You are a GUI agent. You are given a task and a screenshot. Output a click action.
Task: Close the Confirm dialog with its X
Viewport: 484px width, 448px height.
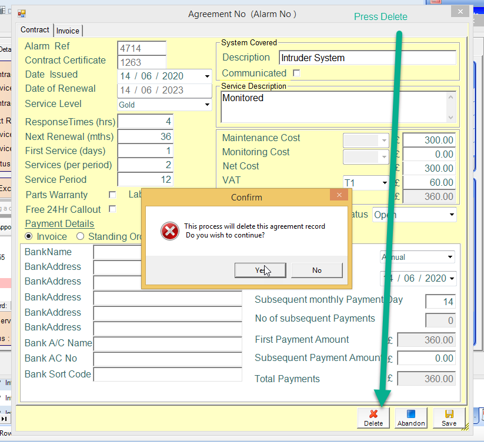tap(339, 195)
